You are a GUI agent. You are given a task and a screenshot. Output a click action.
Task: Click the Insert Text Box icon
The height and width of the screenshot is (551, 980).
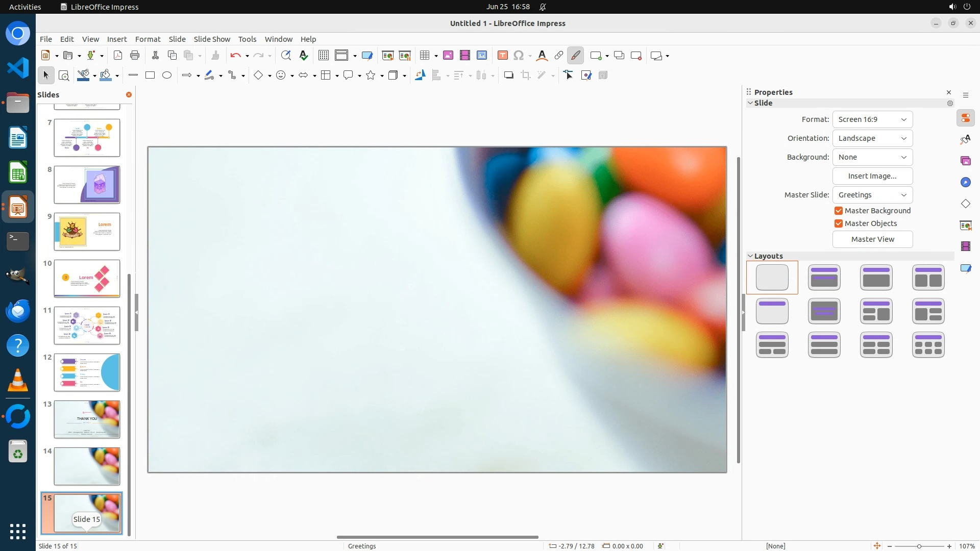pyautogui.click(x=502, y=56)
